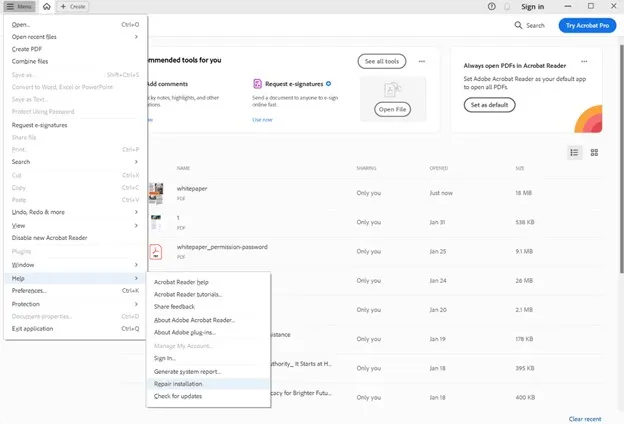The image size is (624, 424).
Task: Select Generate system report...
Action: [x=209, y=371]
